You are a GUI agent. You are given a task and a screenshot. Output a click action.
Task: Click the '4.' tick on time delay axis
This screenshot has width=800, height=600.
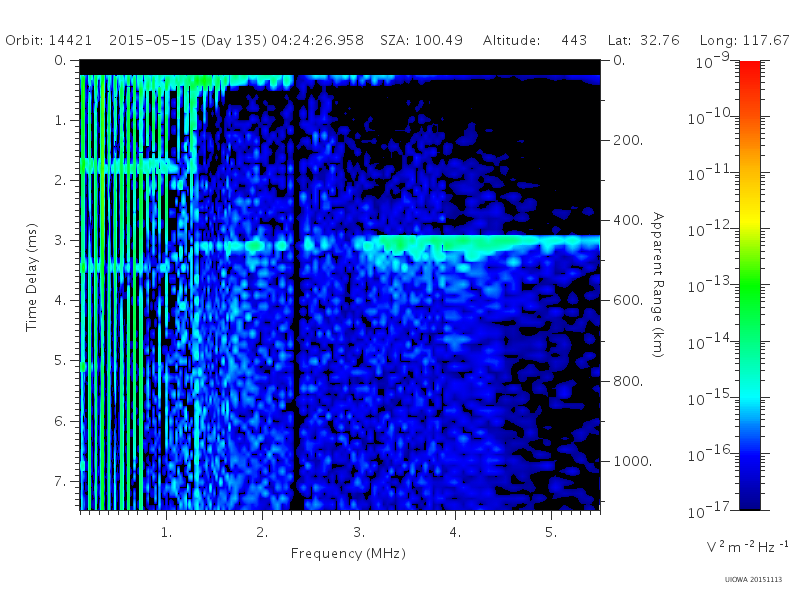pyautogui.click(x=61, y=301)
